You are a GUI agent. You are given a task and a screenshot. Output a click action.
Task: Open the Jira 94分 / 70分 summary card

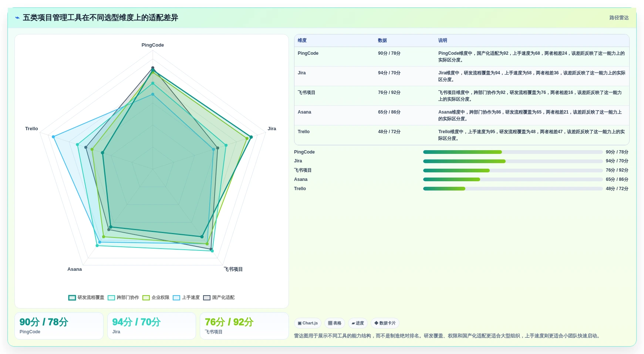(152, 326)
